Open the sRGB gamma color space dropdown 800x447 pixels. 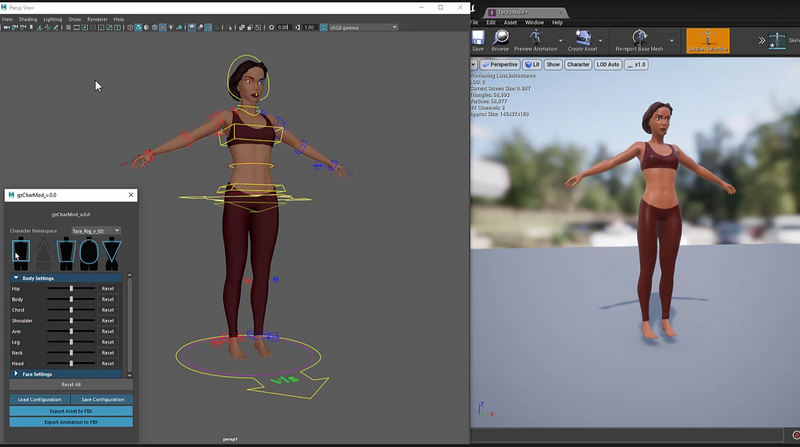360,27
